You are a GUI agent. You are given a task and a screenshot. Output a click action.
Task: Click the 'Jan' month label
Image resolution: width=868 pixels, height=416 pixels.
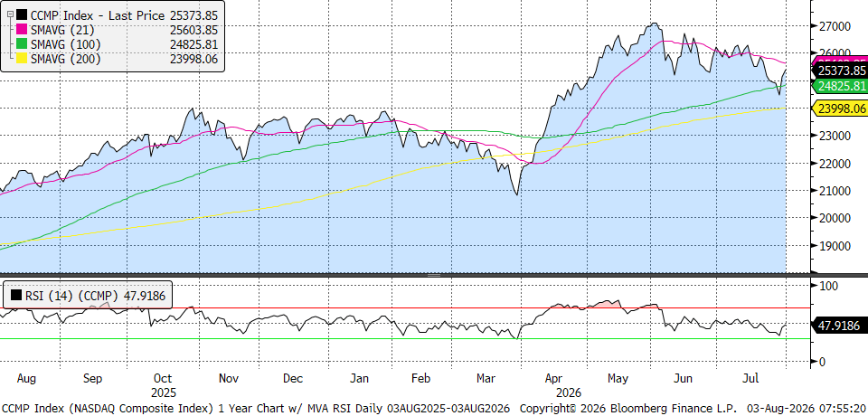[x=361, y=380]
